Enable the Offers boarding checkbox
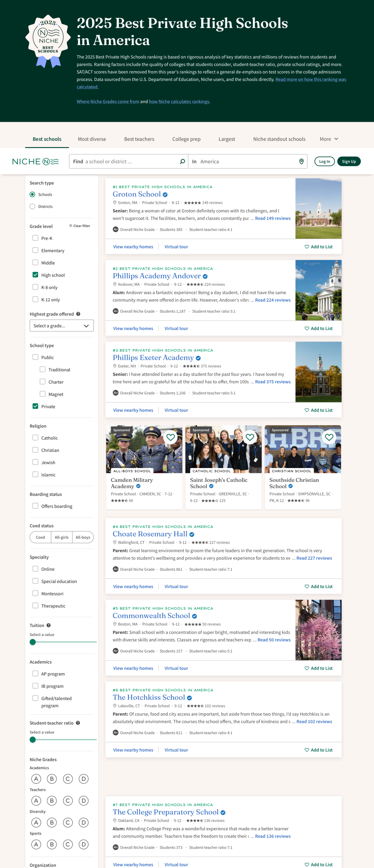 point(35,506)
